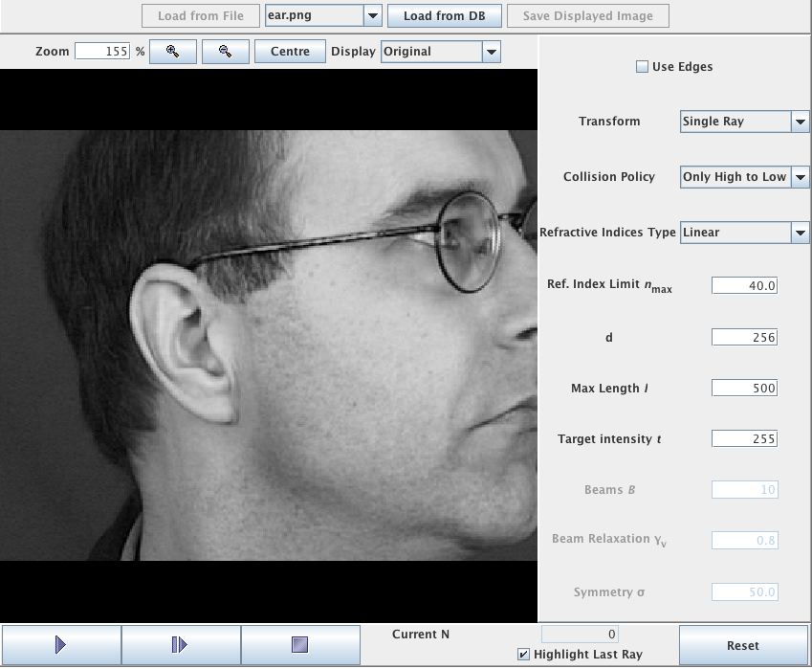Click the zoom out magnifier icon
The image size is (812, 669).
(x=226, y=52)
